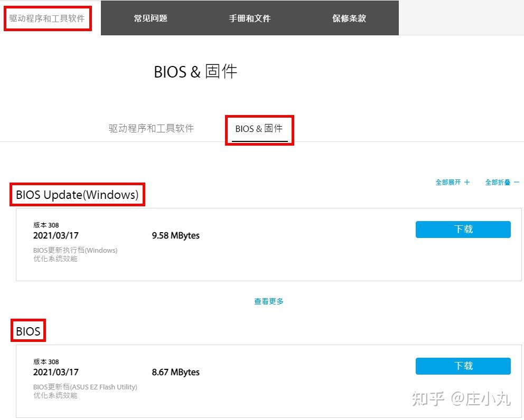Click the BIOS Update(Windows) section header

pyautogui.click(x=77, y=194)
